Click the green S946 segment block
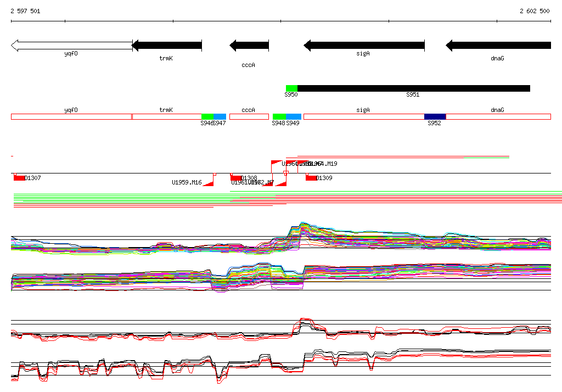 point(207,116)
